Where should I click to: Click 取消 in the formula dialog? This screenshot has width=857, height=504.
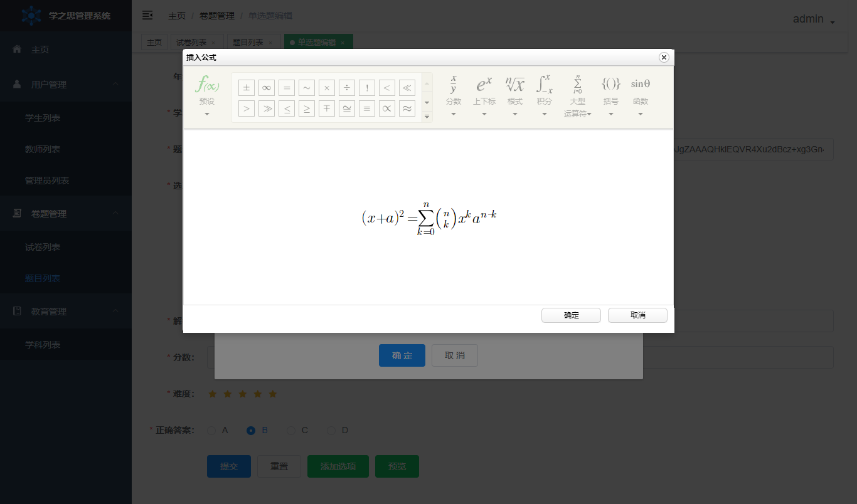[x=637, y=315]
